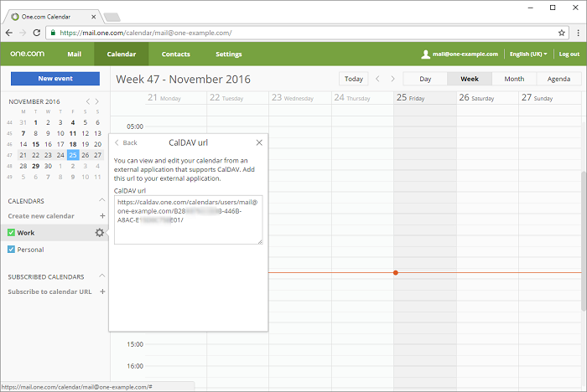
Task: Open Chrome menu three dots
Action: (579, 33)
